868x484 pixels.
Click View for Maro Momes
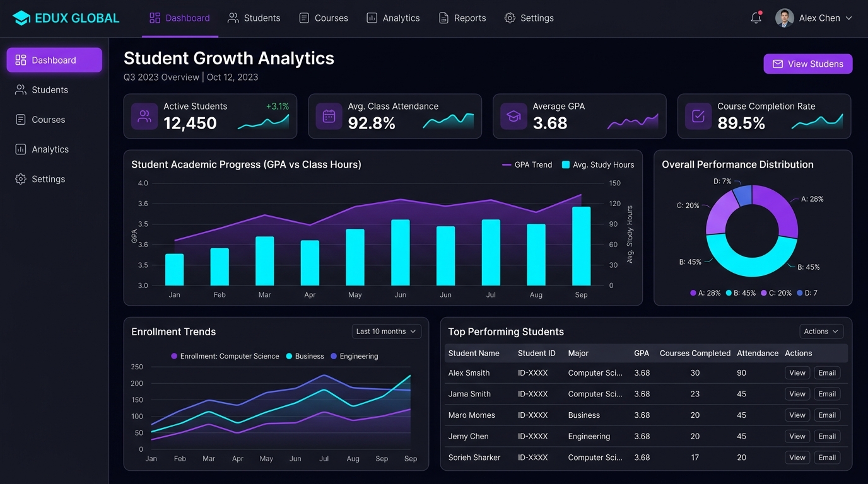[x=797, y=415]
